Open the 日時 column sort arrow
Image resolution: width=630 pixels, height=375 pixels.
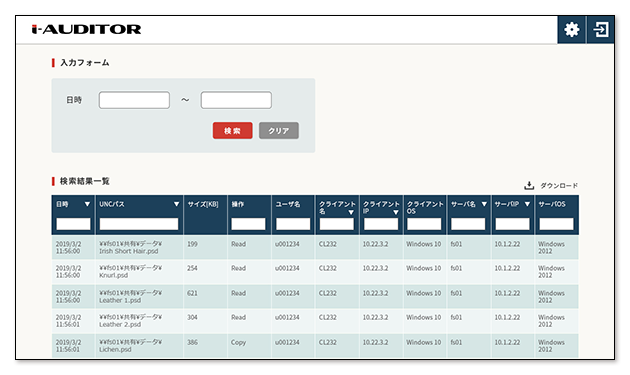87,204
